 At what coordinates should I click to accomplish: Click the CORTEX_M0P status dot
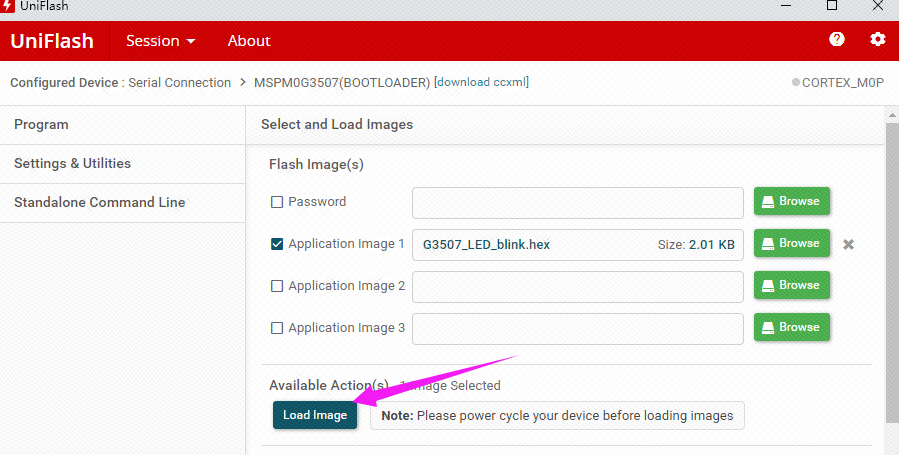(796, 83)
